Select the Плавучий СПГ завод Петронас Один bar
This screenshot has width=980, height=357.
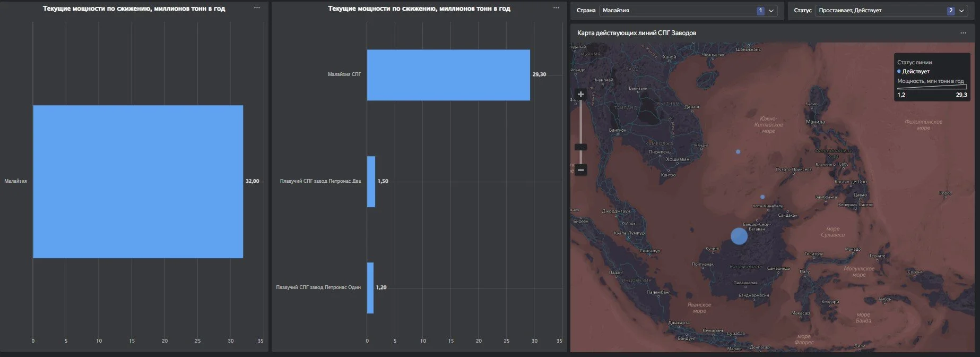click(x=370, y=288)
